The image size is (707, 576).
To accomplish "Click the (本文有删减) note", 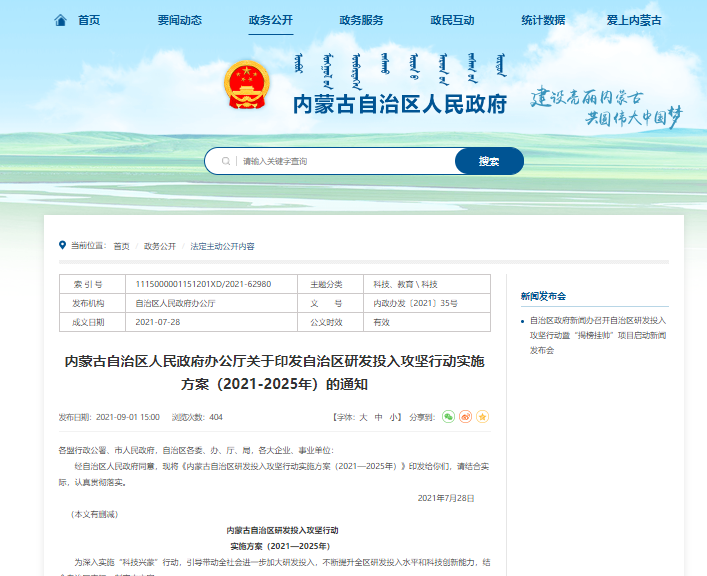I will click(x=94, y=514).
